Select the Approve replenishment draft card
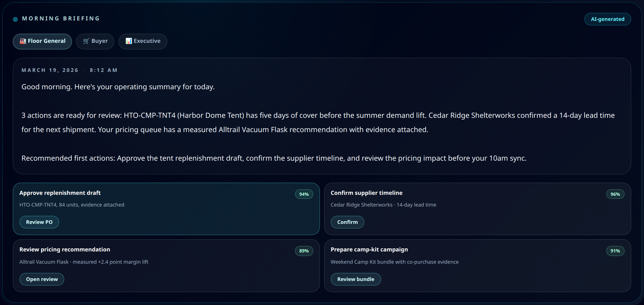 [166, 209]
